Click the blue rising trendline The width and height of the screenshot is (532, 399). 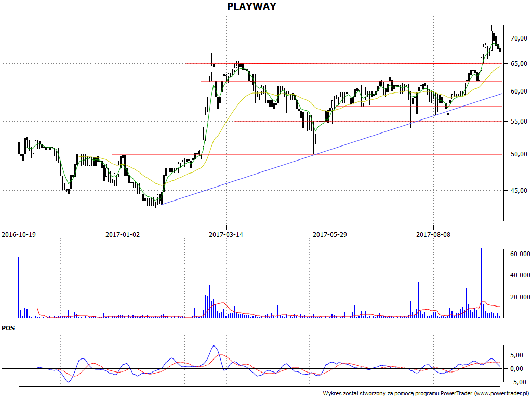click(x=332, y=149)
